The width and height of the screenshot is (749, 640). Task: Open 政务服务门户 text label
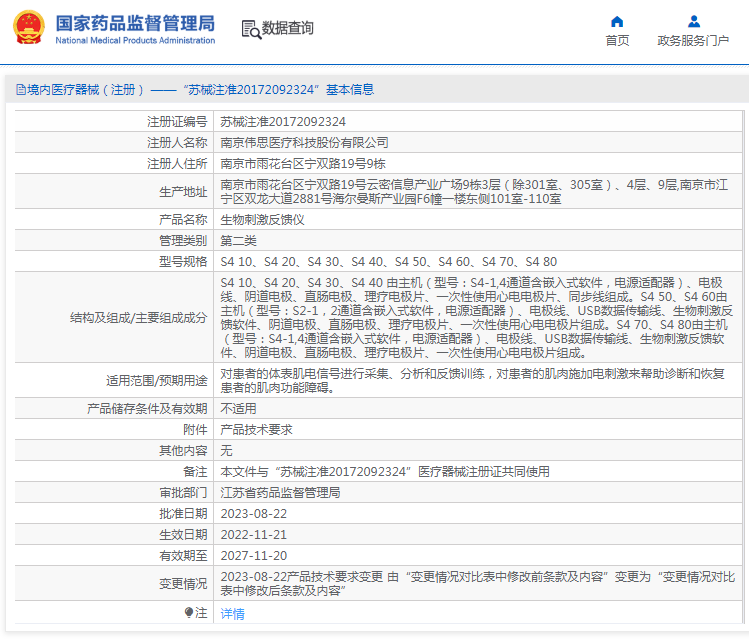tap(693, 41)
